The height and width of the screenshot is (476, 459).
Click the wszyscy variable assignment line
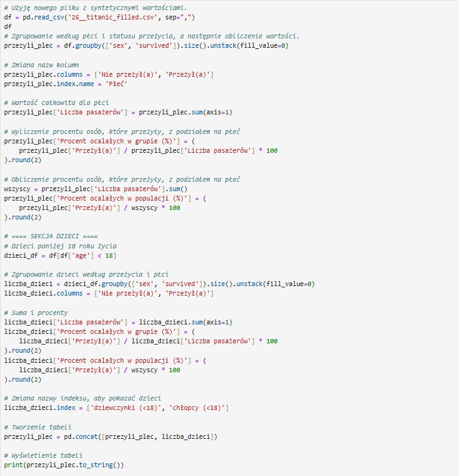click(96, 189)
